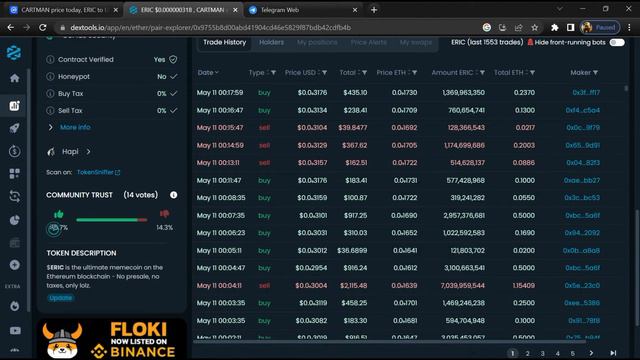This screenshot has height=360, width=640.
Task: Open the flame icon under EXTRA
Action: click(x=14, y=306)
